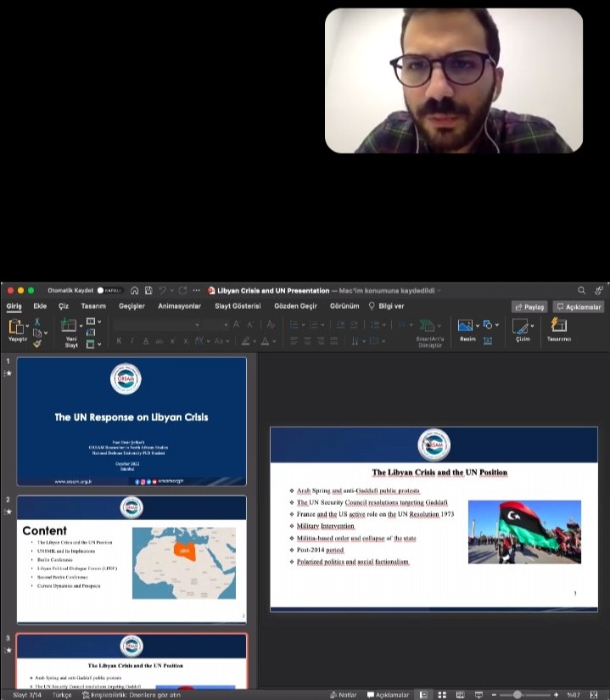610x700 pixels.
Task: Click the text highlight color pen
Action: [x=245, y=341]
